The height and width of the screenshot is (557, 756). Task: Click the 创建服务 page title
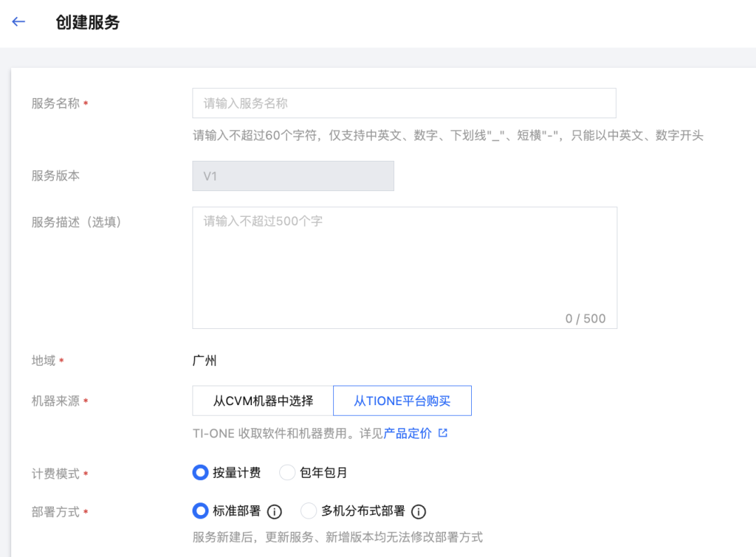[x=87, y=22]
